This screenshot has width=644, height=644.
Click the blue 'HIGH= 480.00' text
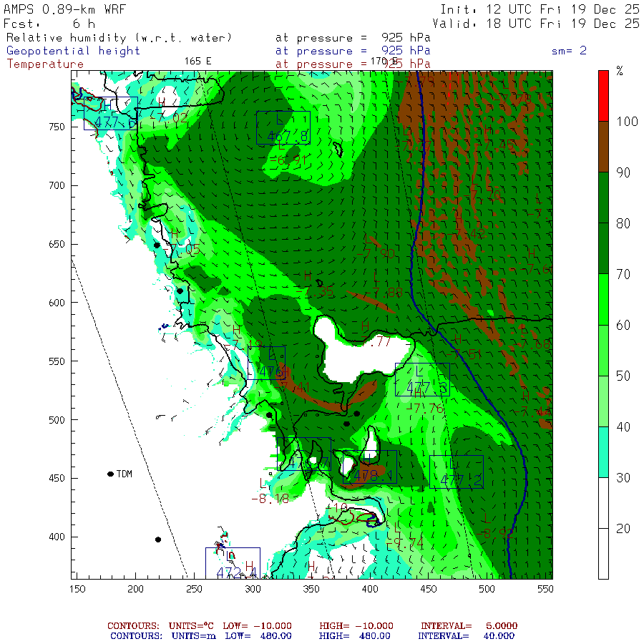click(355, 636)
